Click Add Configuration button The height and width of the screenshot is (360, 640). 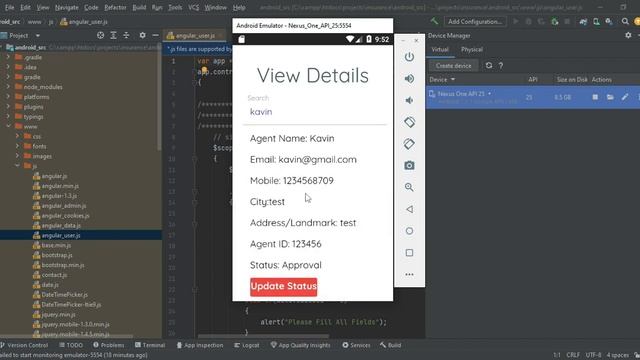point(475,21)
